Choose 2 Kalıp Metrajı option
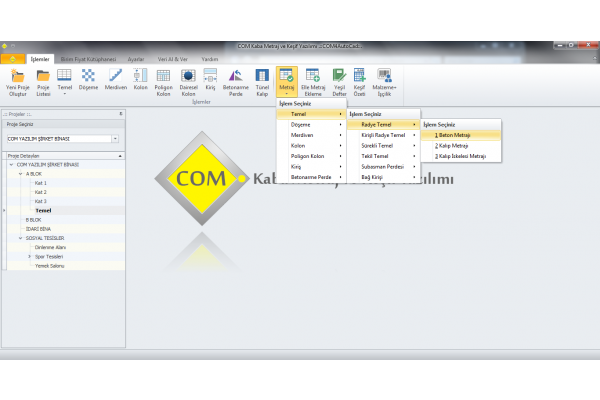600x400 pixels. pos(461,146)
